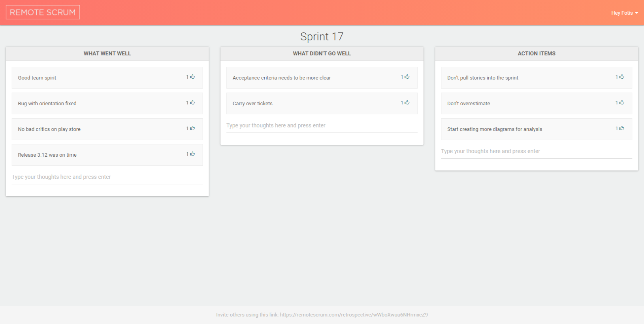Select 'Release 3.12 was on time' text

[x=47, y=155]
